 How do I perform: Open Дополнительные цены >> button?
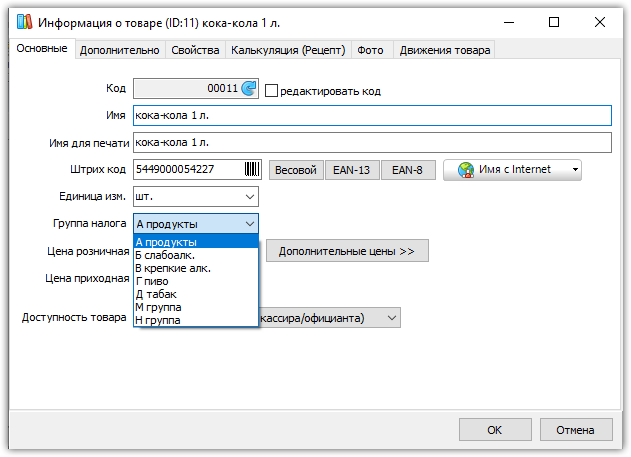(347, 251)
